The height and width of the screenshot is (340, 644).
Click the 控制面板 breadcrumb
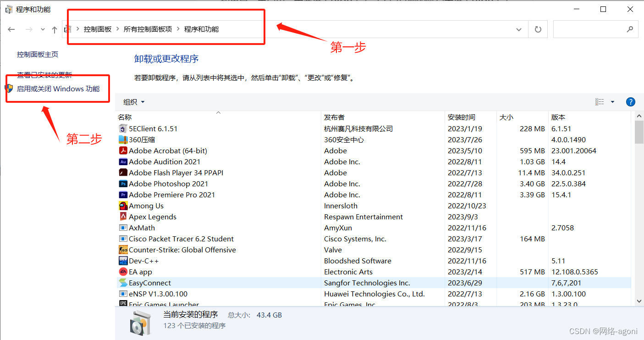(98, 29)
